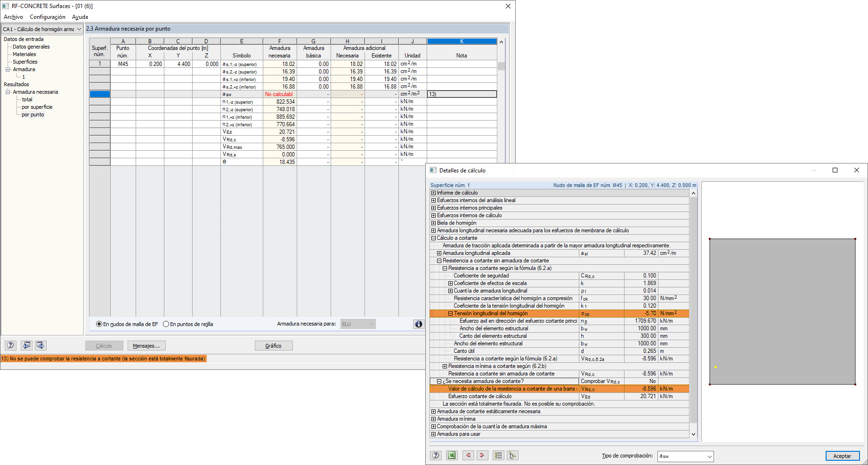Expand 'Armadura de cortante estáticamente necesaria'

tap(434, 411)
